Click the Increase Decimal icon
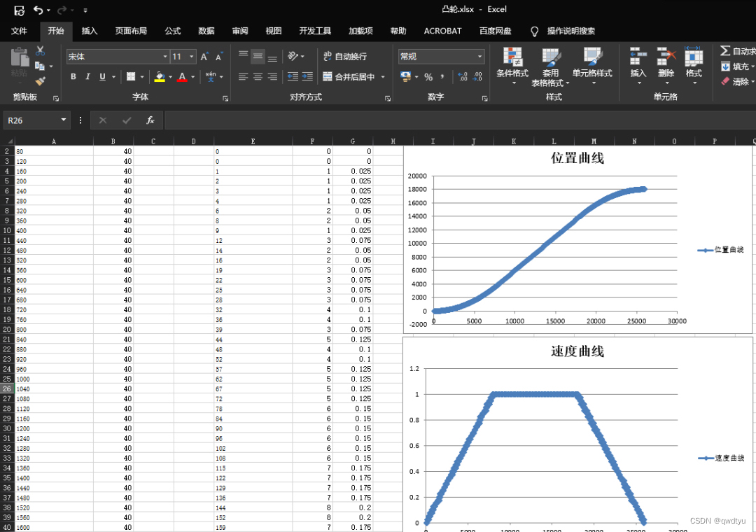Viewport: 756px width, 532px height. click(463, 77)
